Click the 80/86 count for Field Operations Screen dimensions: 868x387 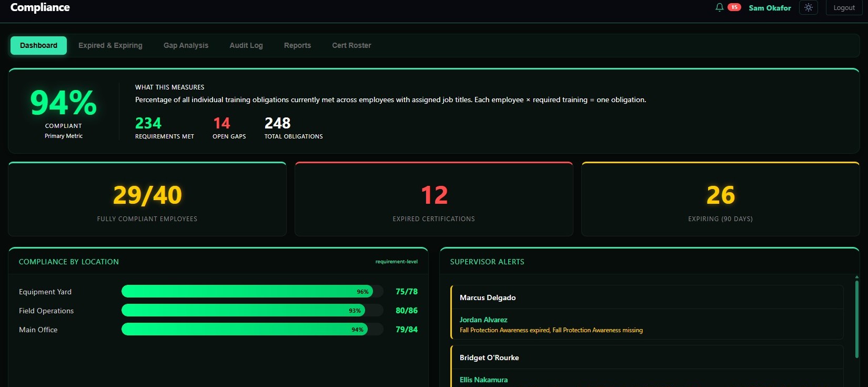coord(407,311)
